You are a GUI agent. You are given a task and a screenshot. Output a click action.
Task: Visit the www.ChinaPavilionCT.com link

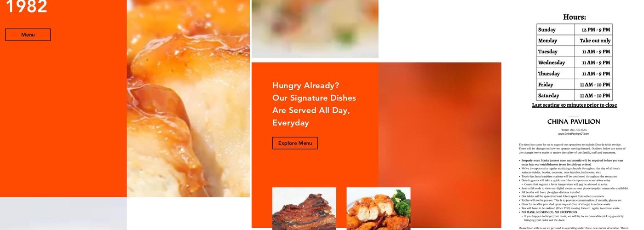click(574, 134)
